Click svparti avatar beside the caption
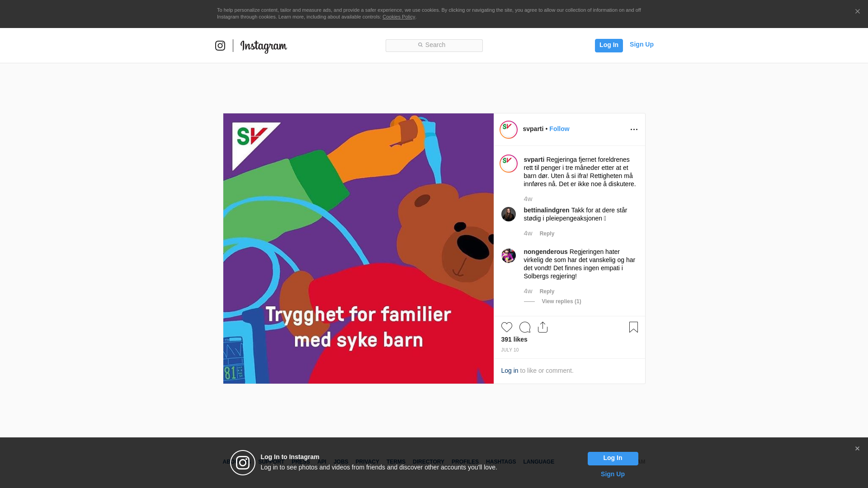This screenshot has width=868, height=488. coord(509,164)
